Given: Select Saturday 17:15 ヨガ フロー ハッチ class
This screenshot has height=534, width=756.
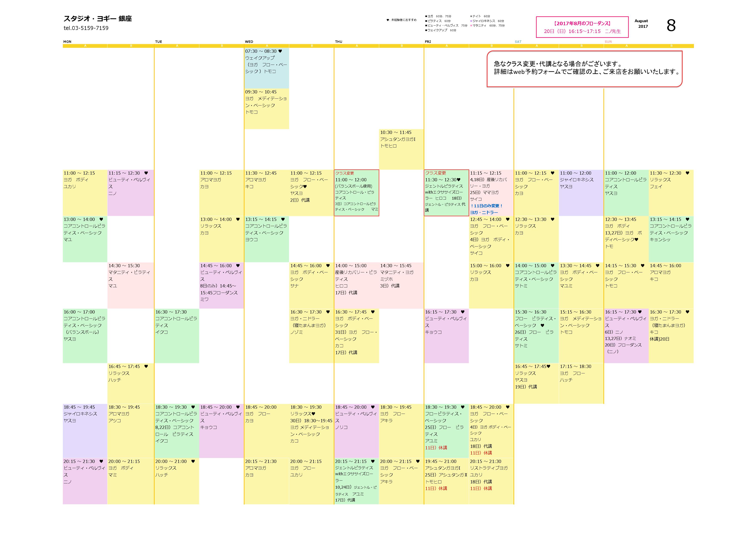Looking at the screenshot, I should coord(581,383).
